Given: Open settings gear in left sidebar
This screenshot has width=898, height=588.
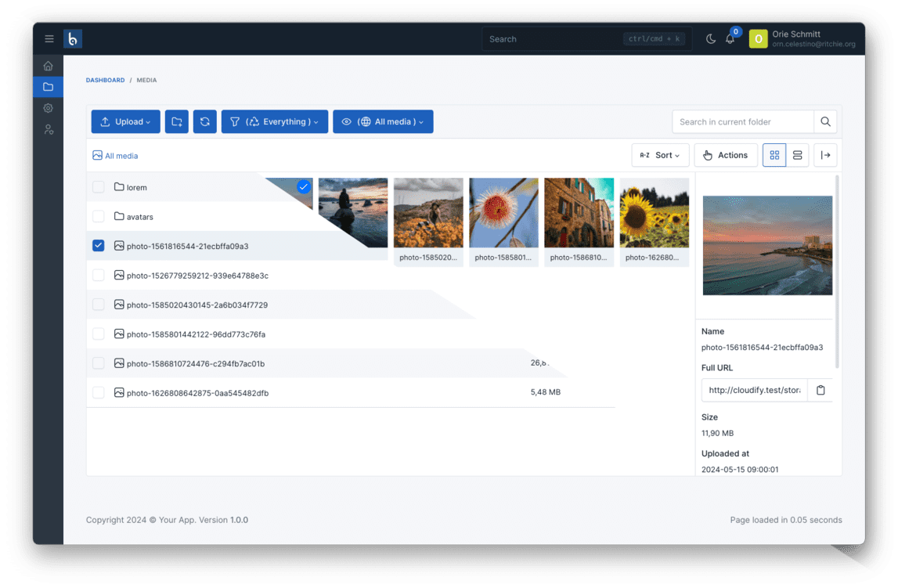Looking at the screenshot, I should point(49,108).
